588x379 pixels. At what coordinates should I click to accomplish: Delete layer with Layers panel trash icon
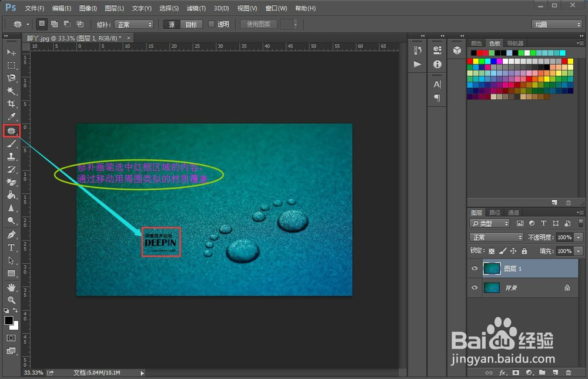coord(569,373)
